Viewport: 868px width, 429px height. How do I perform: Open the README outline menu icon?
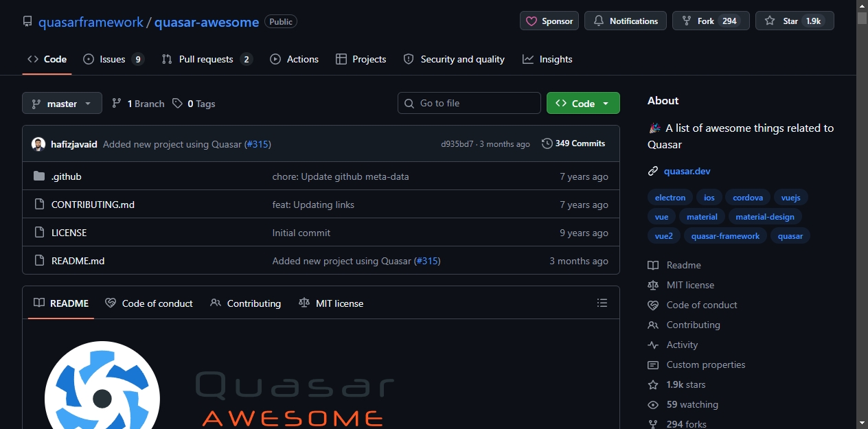(602, 303)
